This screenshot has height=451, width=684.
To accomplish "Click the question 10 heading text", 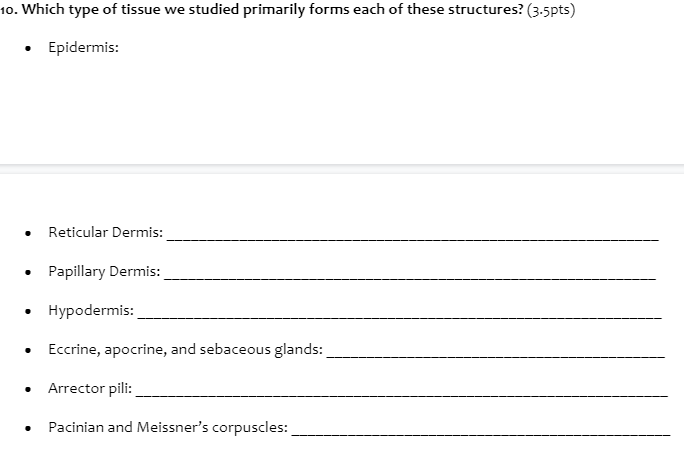I will (261, 9).
